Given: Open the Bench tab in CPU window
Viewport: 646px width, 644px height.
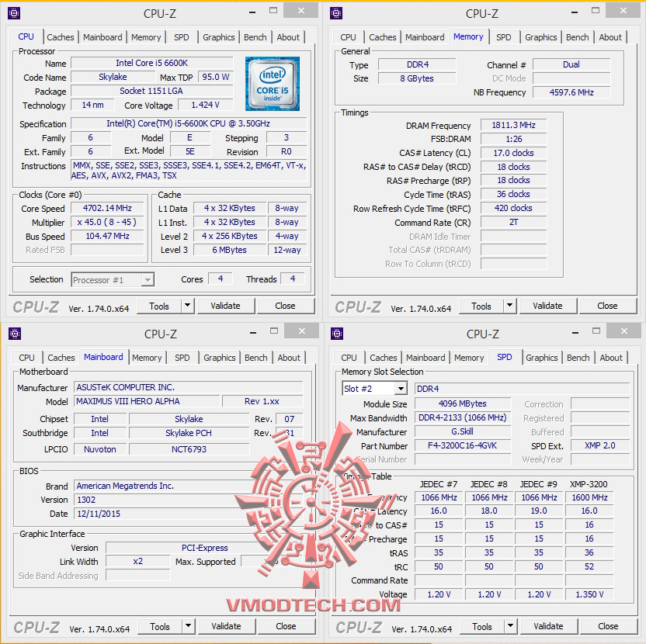Looking at the screenshot, I should 255,37.
